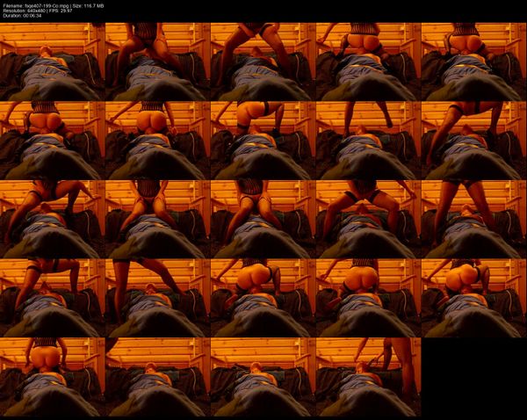Open the last thumbnail in the top row
The height and width of the screenshot is (420, 527).
(473, 62)
